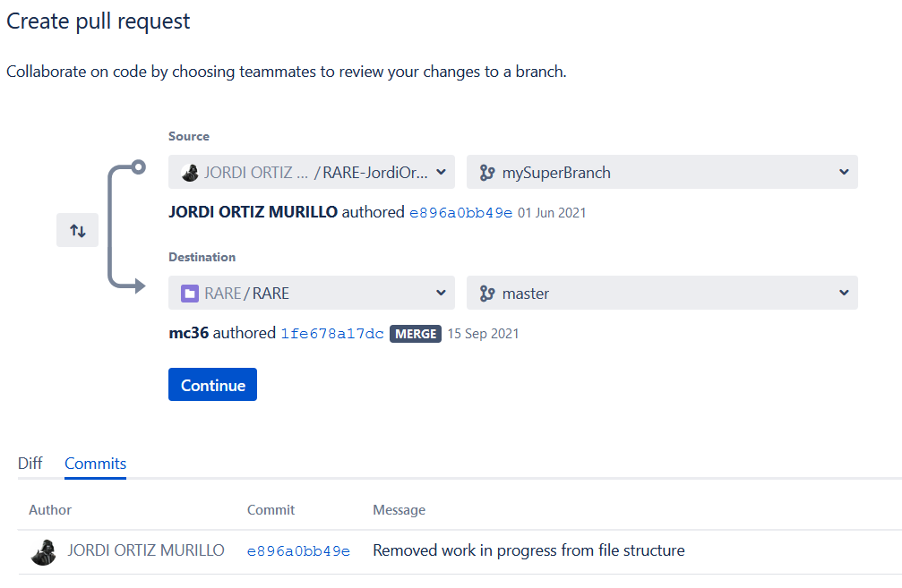Click commit e896a0bb49e in commits table

point(298,551)
